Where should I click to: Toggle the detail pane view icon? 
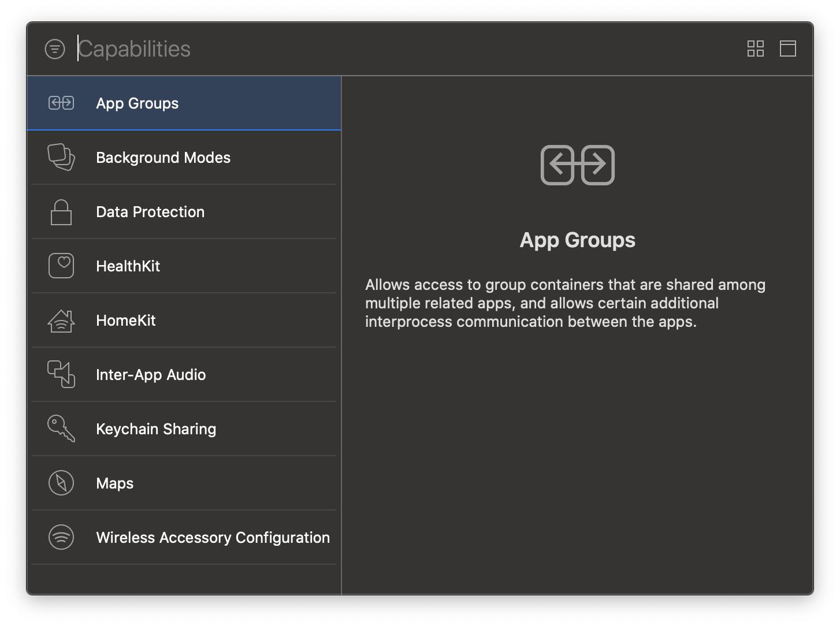pyautogui.click(x=788, y=49)
